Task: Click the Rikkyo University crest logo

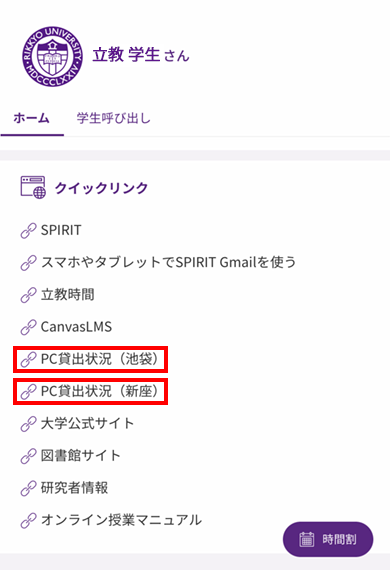Action: point(53,56)
